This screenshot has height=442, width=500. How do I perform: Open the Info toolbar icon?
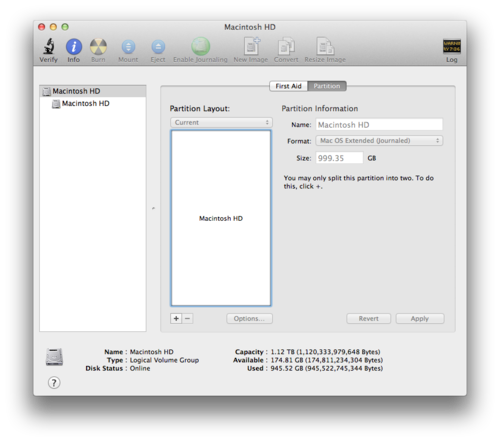pos(74,46)
